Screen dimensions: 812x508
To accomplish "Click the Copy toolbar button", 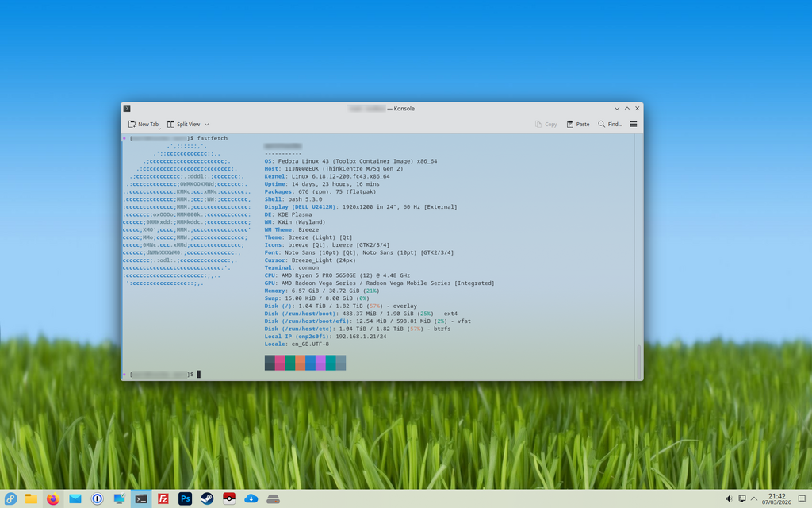I will tap(546, 125).
